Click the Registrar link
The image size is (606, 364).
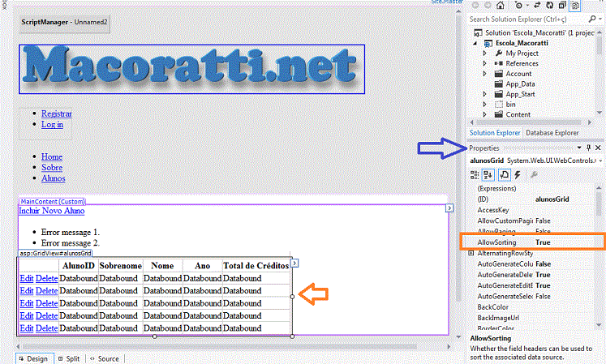57,113
